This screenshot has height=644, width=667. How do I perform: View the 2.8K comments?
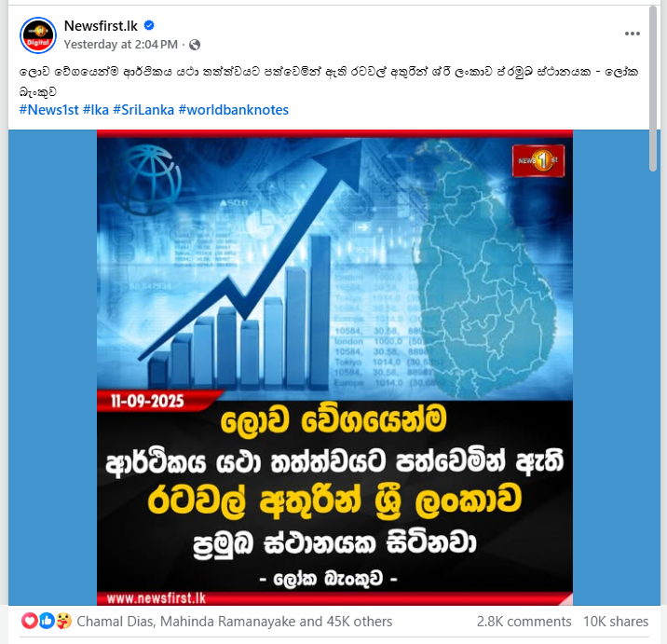[524, 622]
